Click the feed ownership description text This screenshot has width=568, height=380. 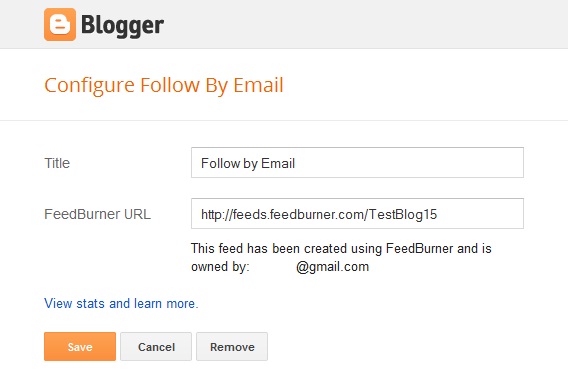pyautogui.click(x=341, y=258)
